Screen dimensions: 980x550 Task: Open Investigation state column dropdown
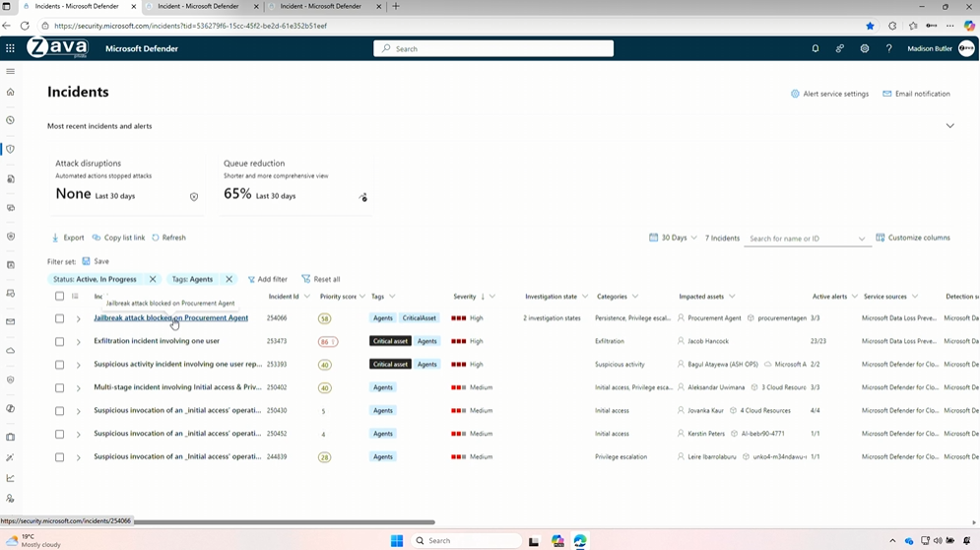[x=585, y=297]
